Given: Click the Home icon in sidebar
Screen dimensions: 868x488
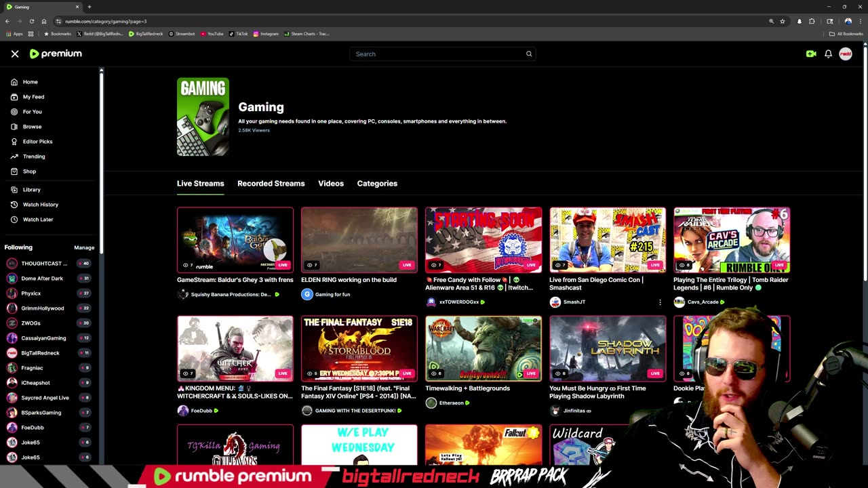Looking at the screenshot, I should (14, 82).
